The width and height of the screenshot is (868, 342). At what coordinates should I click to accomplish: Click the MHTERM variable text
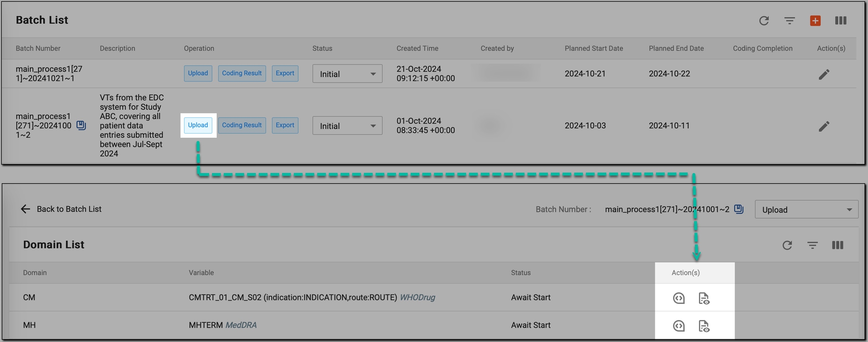point(206,325)
